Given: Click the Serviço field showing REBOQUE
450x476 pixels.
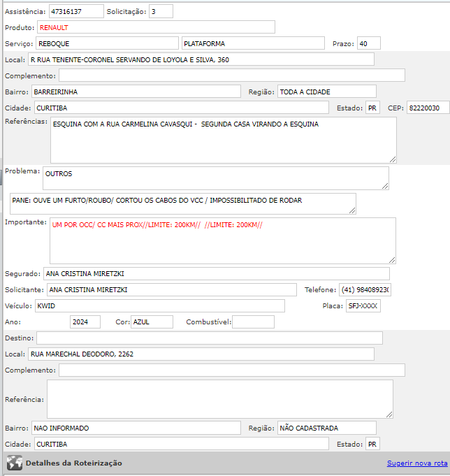Looking at the screenshot, I should tap(107, 43).
